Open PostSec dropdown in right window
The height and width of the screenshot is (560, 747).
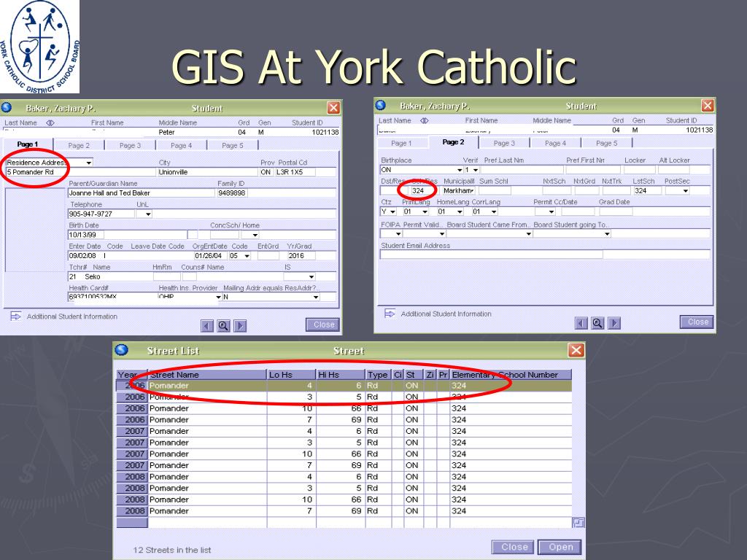pos(685,191)
